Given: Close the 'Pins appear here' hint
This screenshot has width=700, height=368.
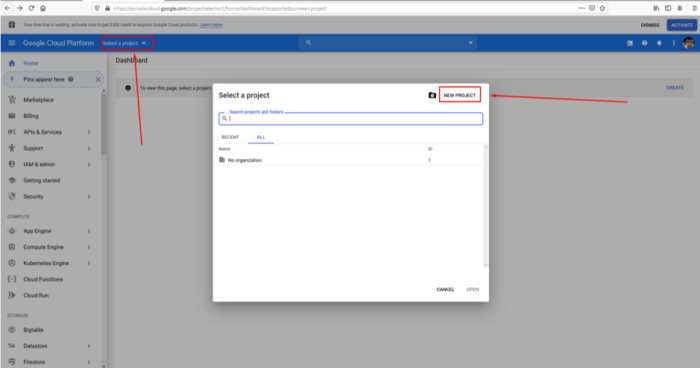Looking at the screenshot, I should pos(98,79).
